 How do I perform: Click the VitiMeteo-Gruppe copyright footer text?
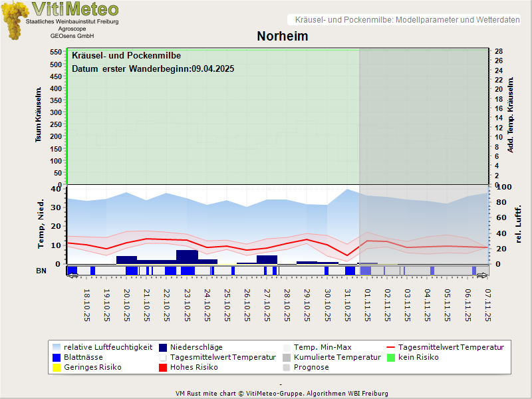(282, 393)
